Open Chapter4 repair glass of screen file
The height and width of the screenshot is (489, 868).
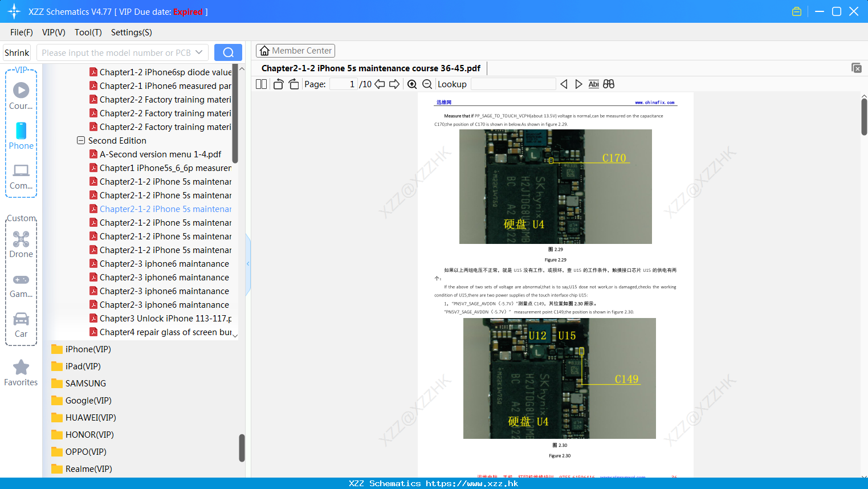coord(160,332)
